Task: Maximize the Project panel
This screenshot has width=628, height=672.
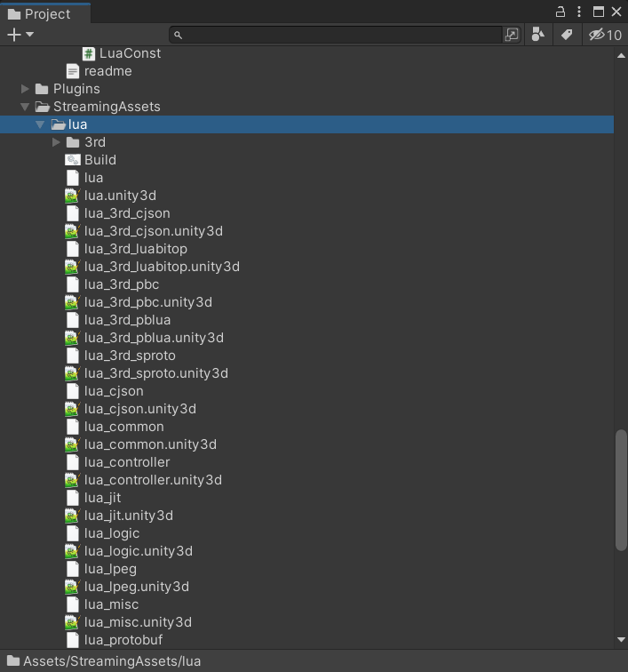Action: click(598, 12)
